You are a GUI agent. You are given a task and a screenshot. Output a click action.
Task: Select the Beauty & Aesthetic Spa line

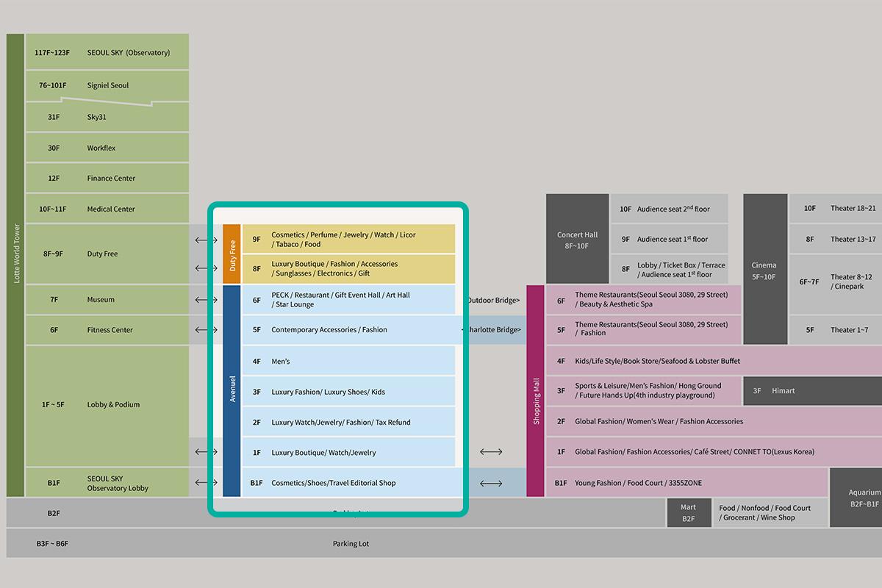614,304
